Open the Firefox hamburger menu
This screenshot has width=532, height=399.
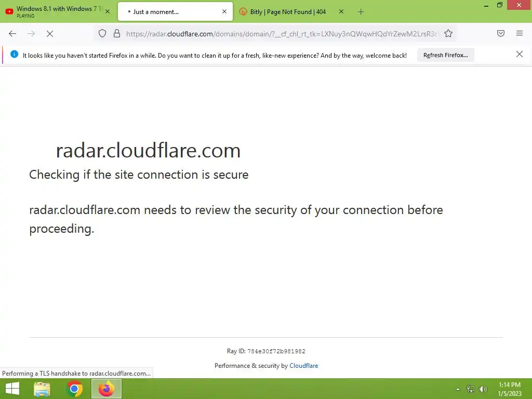[520, 33]
